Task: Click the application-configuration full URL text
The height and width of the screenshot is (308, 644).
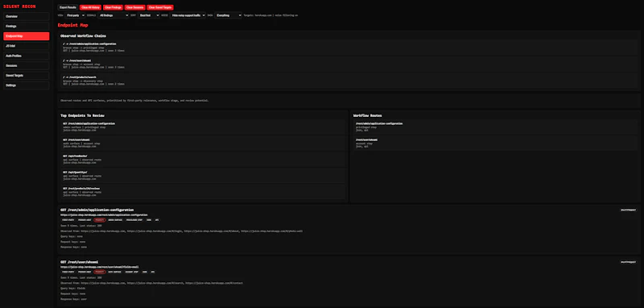Action: coord(104,215)
